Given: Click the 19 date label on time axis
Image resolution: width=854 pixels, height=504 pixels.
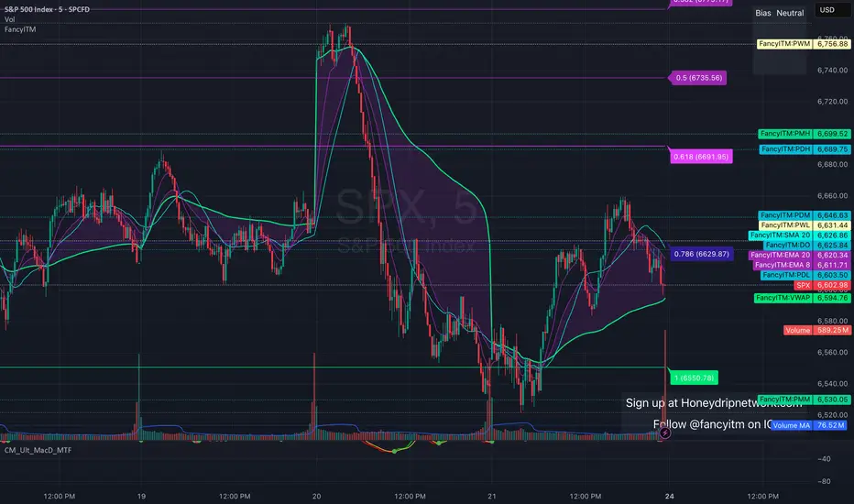Looking at the screenshot, I should click(x=142, y=497).
